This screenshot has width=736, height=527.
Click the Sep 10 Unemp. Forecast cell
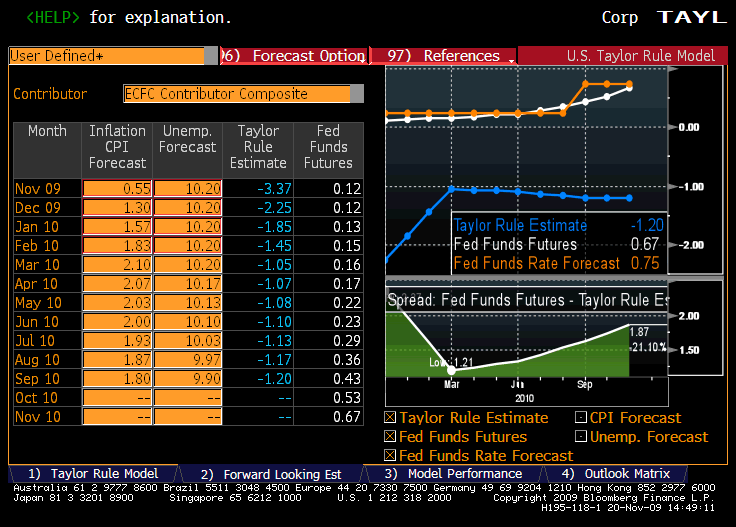tap(188, 379)
